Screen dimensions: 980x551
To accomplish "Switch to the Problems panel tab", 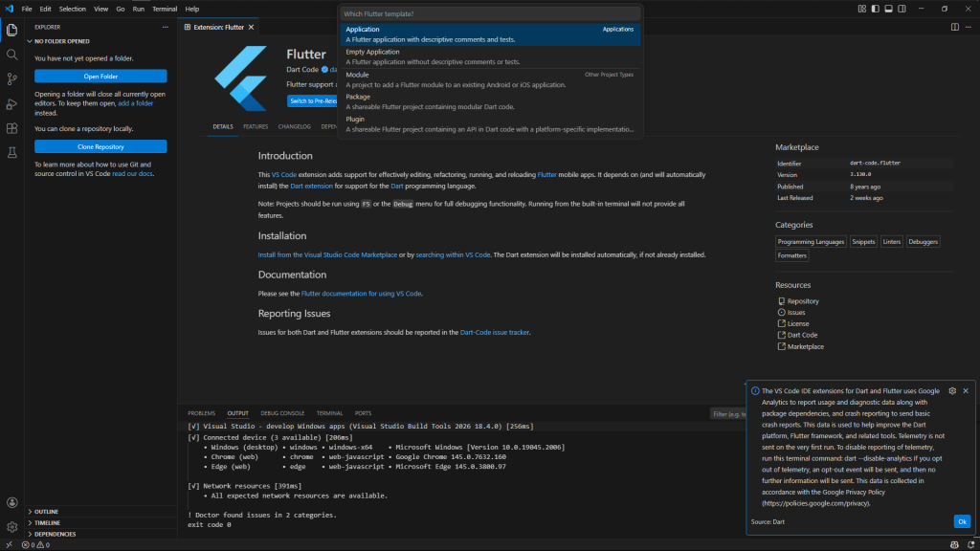I will pyautogui.click(x=201, y=413).
